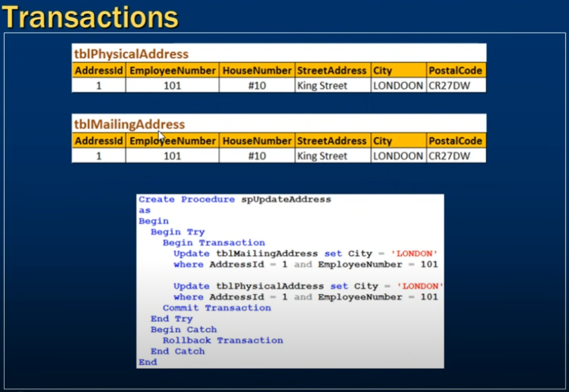
Task: Select StreetAddress header in tblMailingAddress table
Action: [332, 141]
